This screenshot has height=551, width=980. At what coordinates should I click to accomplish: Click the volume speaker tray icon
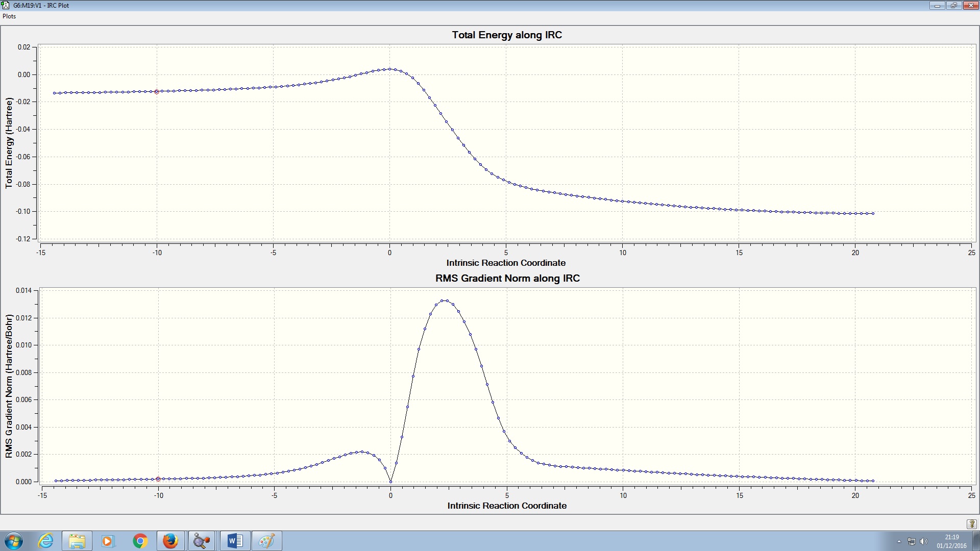click(x=923, y=541)
